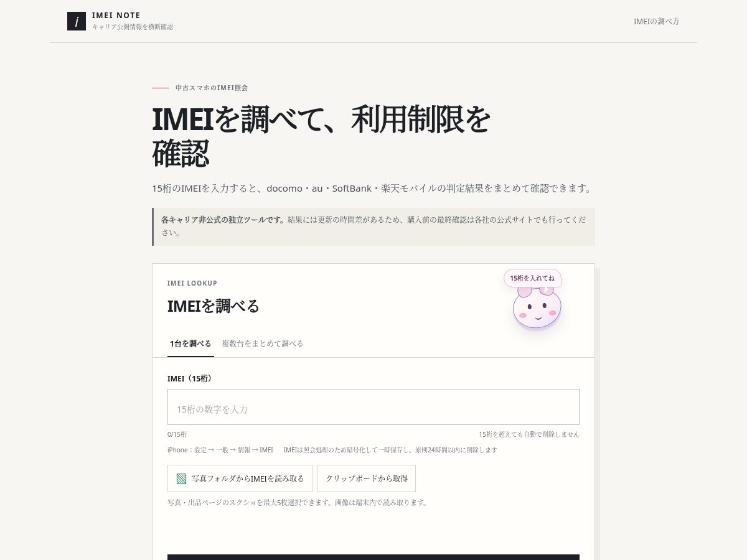Open the IMEIの調べ方 link
The height and width of the screenshot is (560, 747).
pos(656,21)
